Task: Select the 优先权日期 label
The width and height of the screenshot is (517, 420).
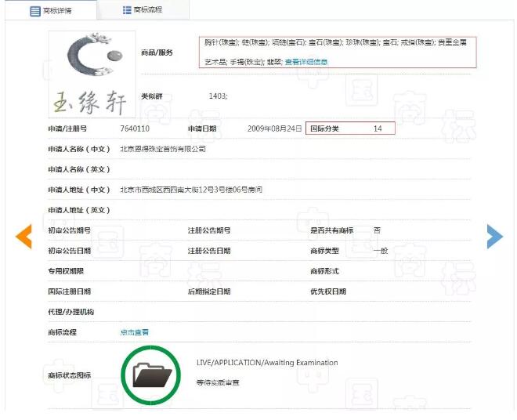Action: [328, 291]
